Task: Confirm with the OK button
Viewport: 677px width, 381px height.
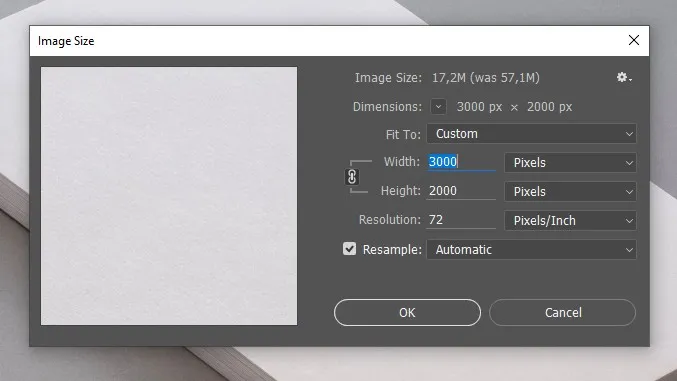Action: (407, 312)
